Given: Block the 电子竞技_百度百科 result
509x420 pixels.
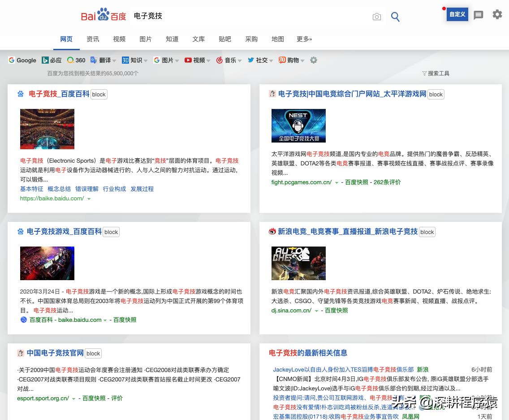Looking at the screenshot, I should (x=99, y=95).
